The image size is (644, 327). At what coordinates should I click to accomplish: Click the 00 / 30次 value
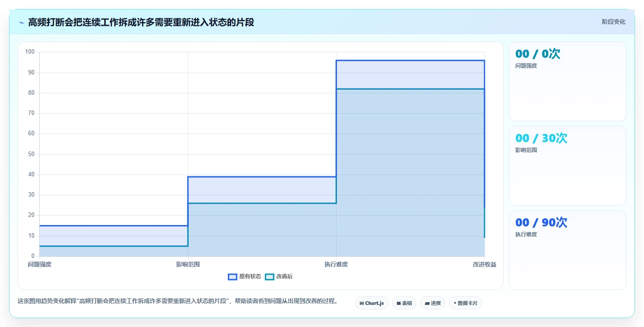[541, 138]
